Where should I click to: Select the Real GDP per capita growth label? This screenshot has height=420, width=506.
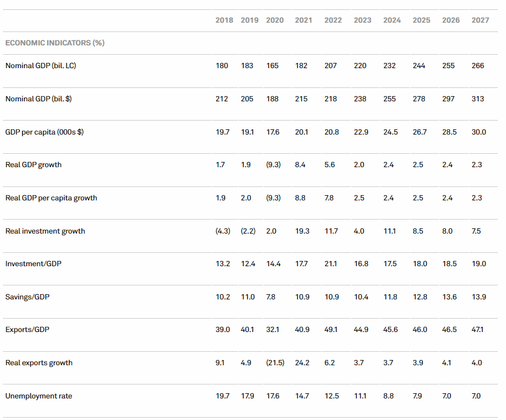51,198
